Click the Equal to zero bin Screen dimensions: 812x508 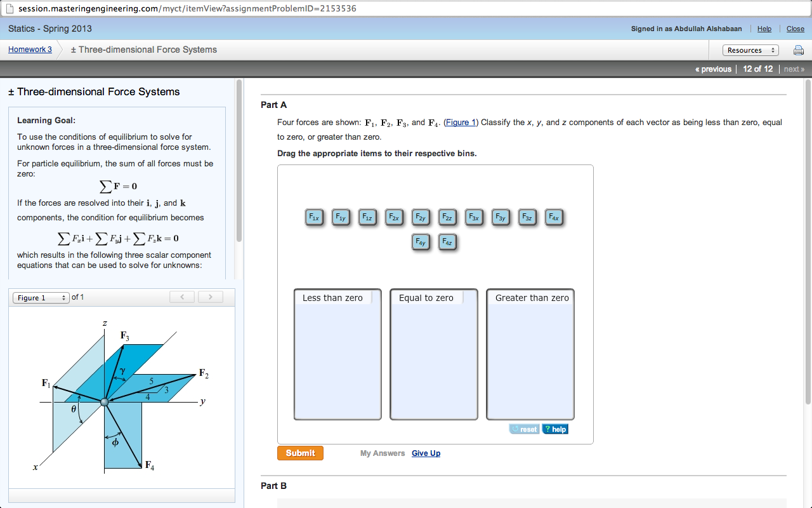tap(434, 354)
